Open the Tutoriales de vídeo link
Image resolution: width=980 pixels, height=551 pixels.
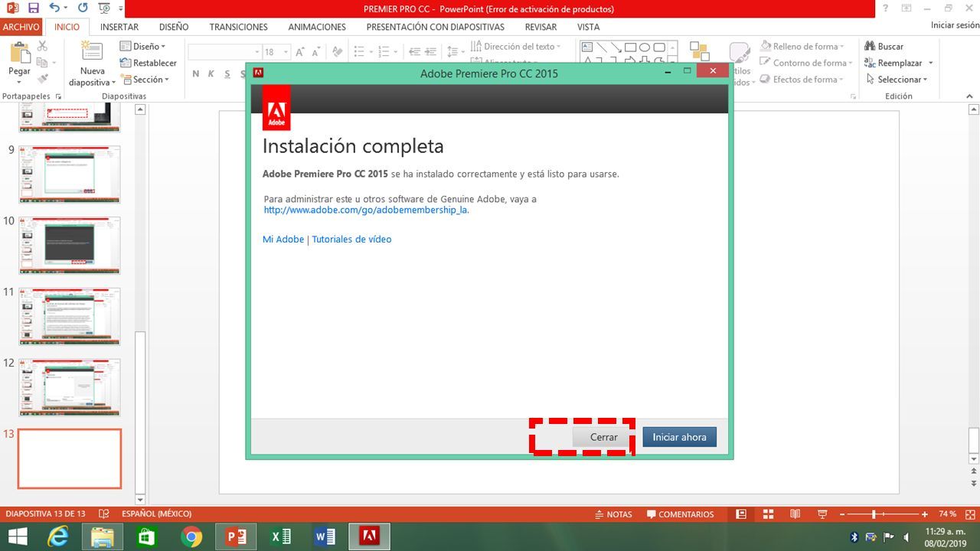[351, 240]
